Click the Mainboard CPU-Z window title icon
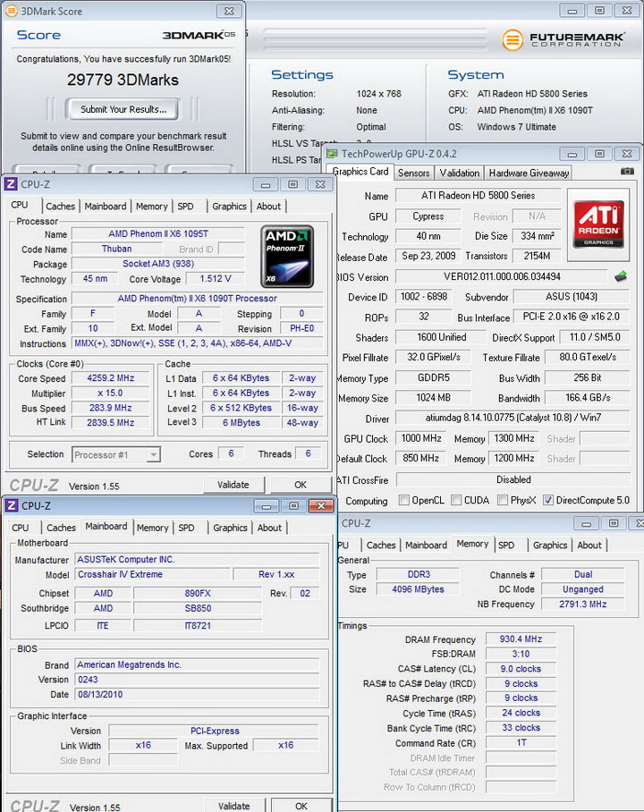Screen dimensions: 644x812 click(x=12, y=505)
